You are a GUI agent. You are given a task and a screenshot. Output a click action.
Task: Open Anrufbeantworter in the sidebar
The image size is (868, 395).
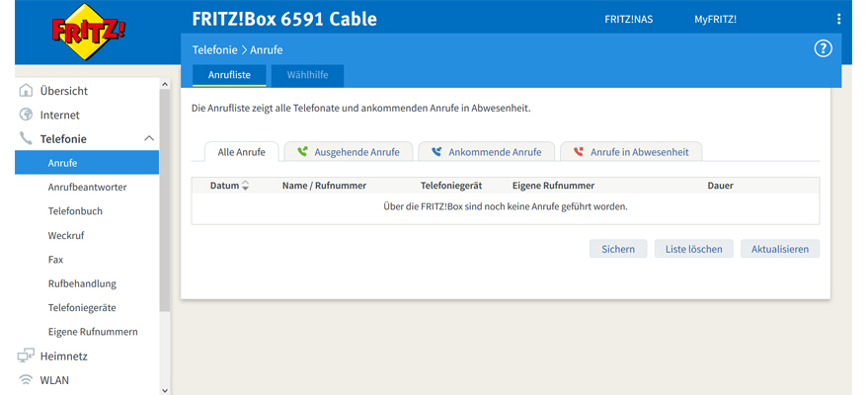click(87, 187)
